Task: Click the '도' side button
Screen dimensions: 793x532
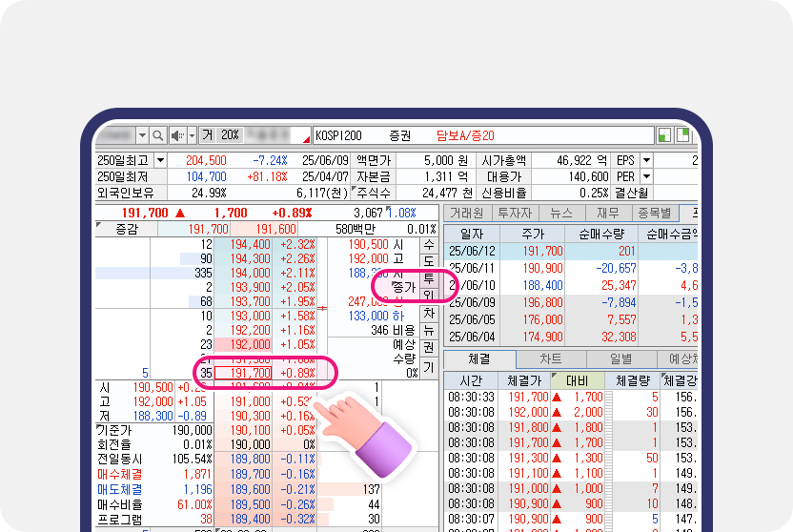Action: tap(429, 260)
